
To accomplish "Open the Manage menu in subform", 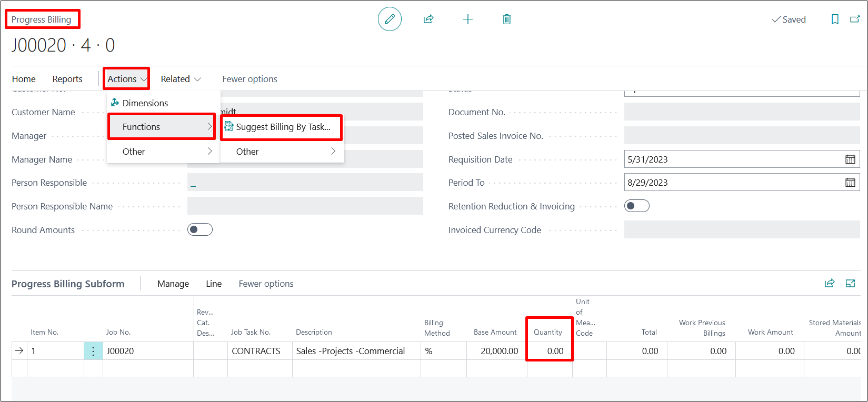I will tap(173, 284).
